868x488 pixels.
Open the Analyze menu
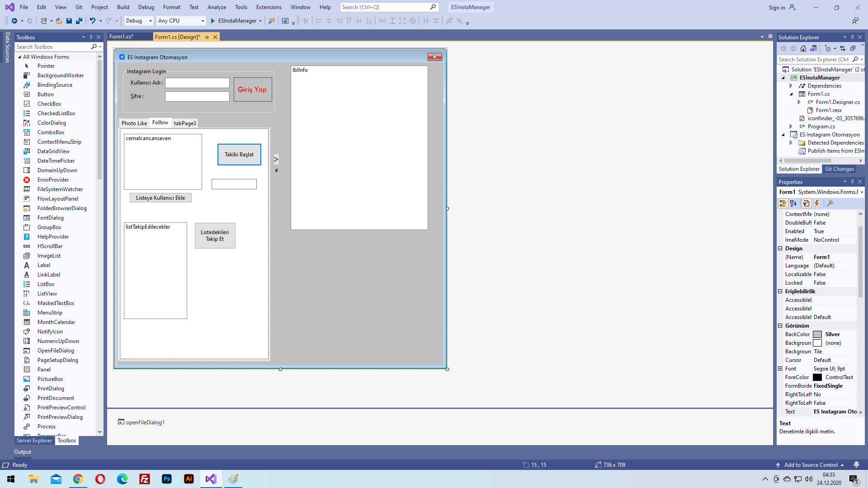pos(217,7)
